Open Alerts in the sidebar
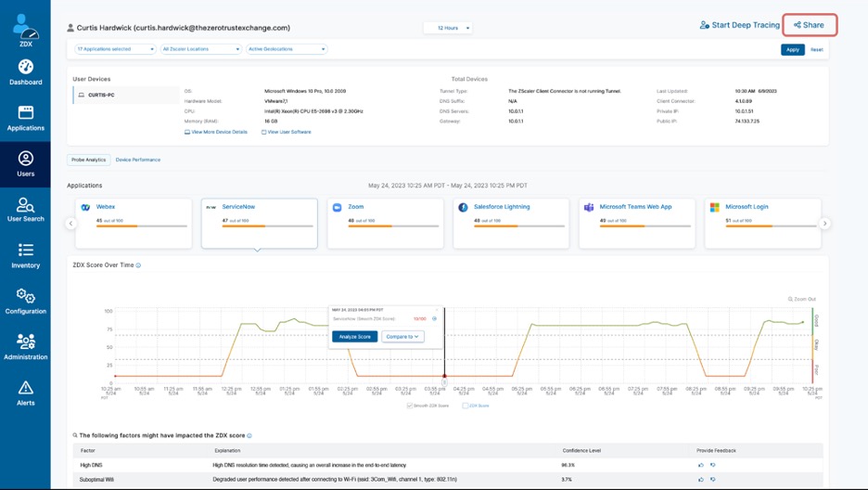This screenshot has height=490, width=868. click(x=25, y=393)
